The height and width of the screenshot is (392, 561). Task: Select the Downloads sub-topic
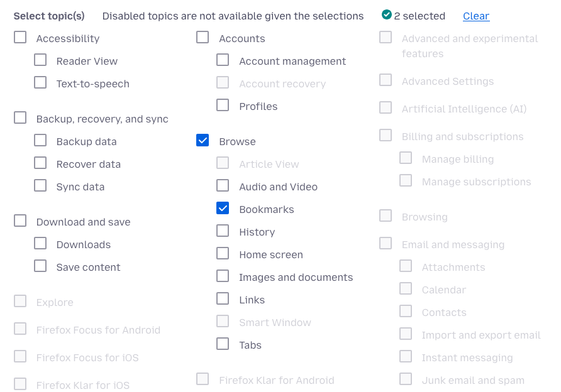[40, 243]
